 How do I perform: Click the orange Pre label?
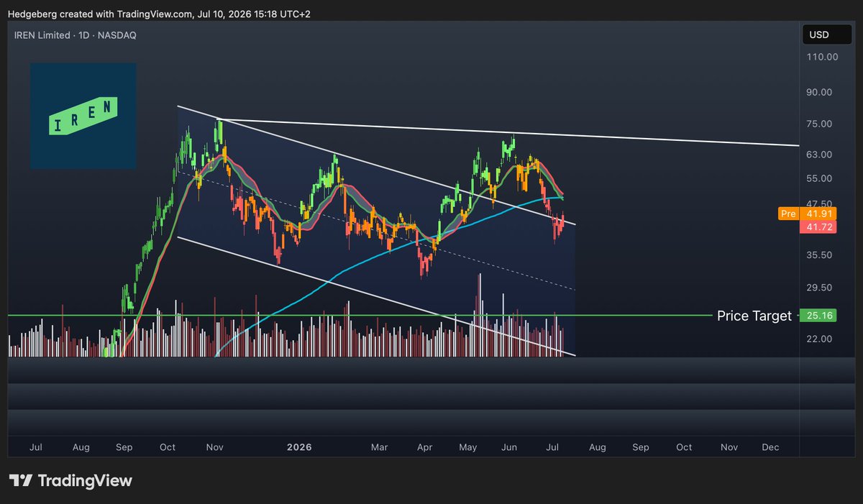[788, 214]
